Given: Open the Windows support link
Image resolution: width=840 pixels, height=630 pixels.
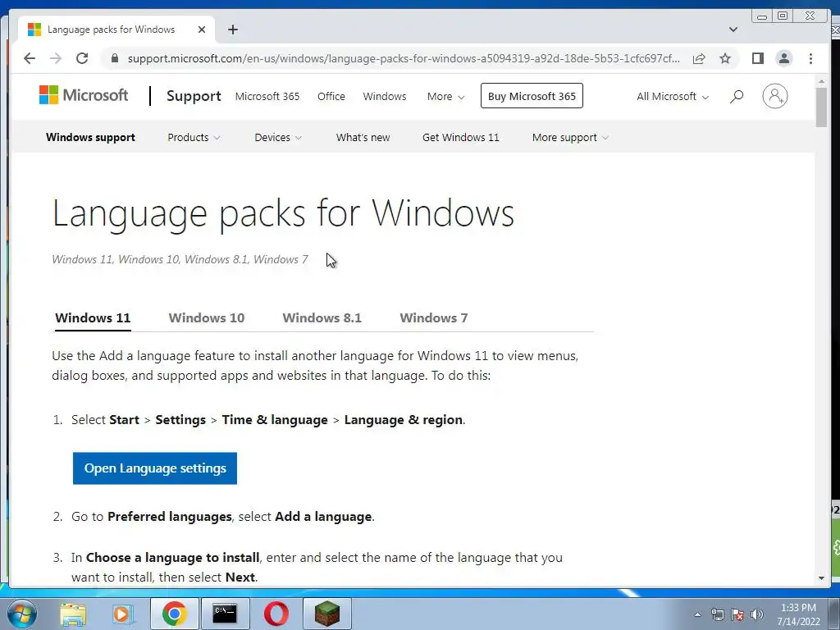Looking at the screenshot, I should click(90, 138).
